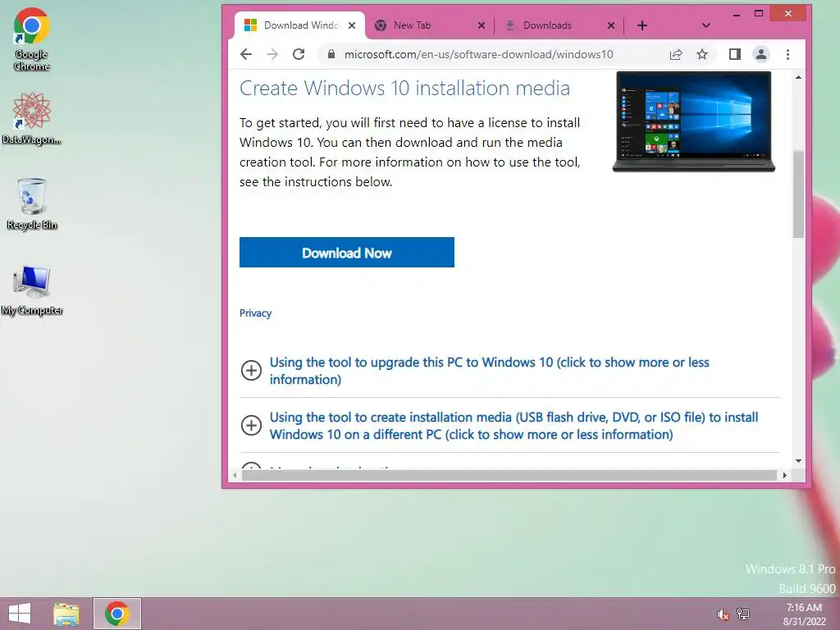
Task: Select the My Computer desktop icon
Action: (32, 290)
